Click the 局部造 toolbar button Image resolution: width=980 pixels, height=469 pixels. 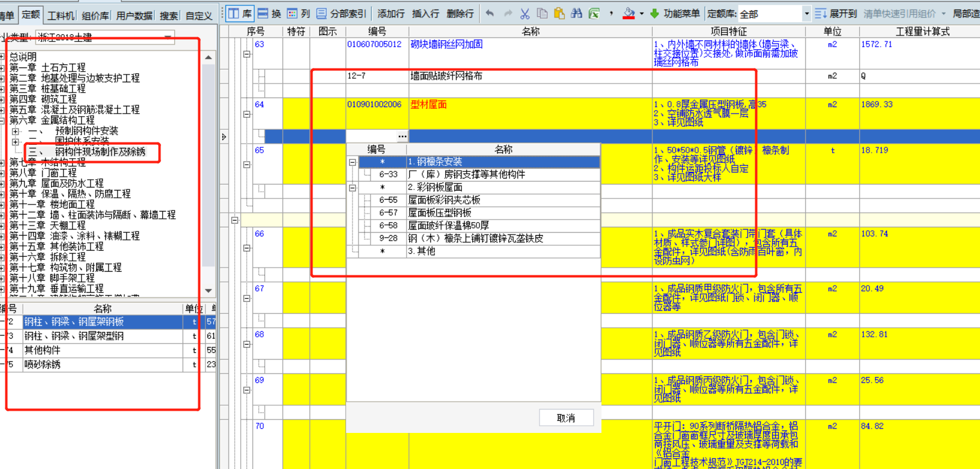pyautogui.click(x=966, y=13)
